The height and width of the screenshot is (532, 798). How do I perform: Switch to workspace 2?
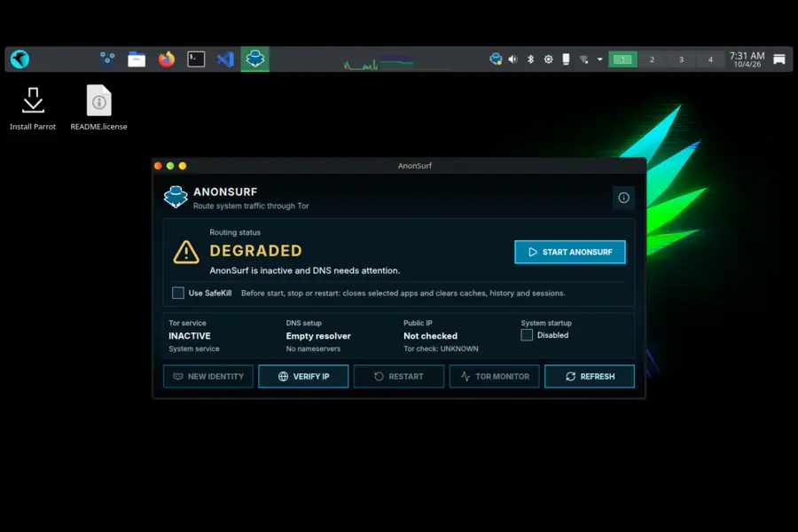pos(652,59)
